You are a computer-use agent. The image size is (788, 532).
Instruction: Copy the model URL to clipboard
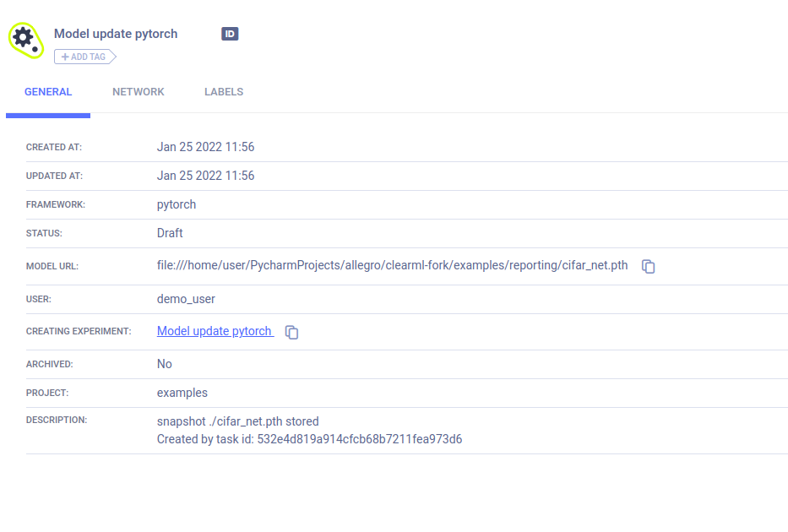pos(649,266)
